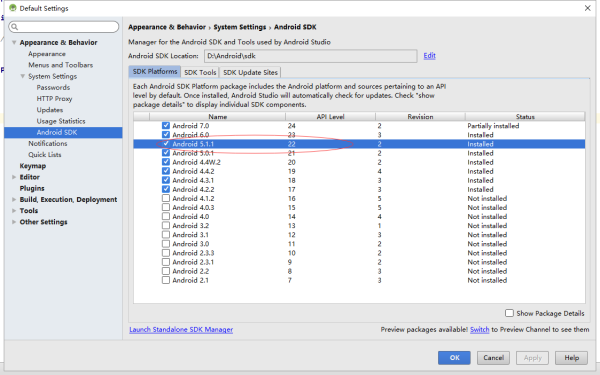Check the Android 4.0.3 checkbox
Viewport: 600px width, 375px height.
(x=166, y=207)
